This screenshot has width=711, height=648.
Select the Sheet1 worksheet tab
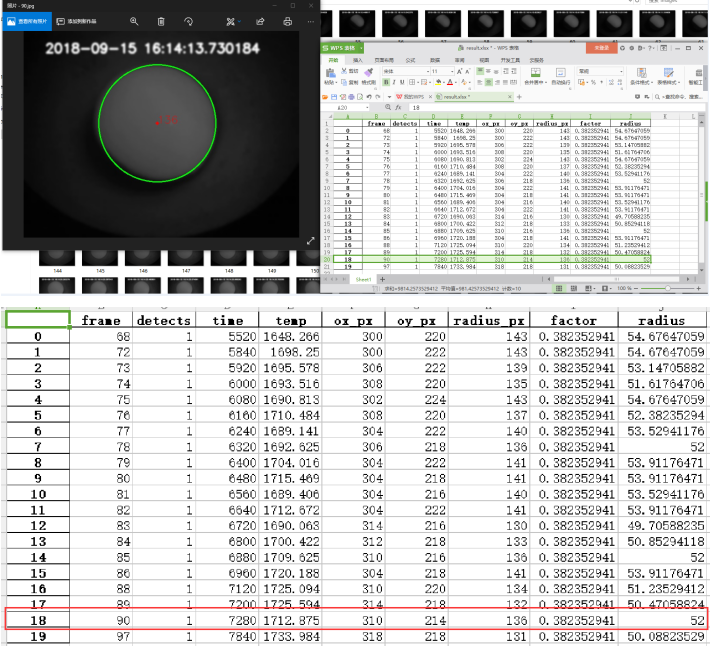click(363, 279)
